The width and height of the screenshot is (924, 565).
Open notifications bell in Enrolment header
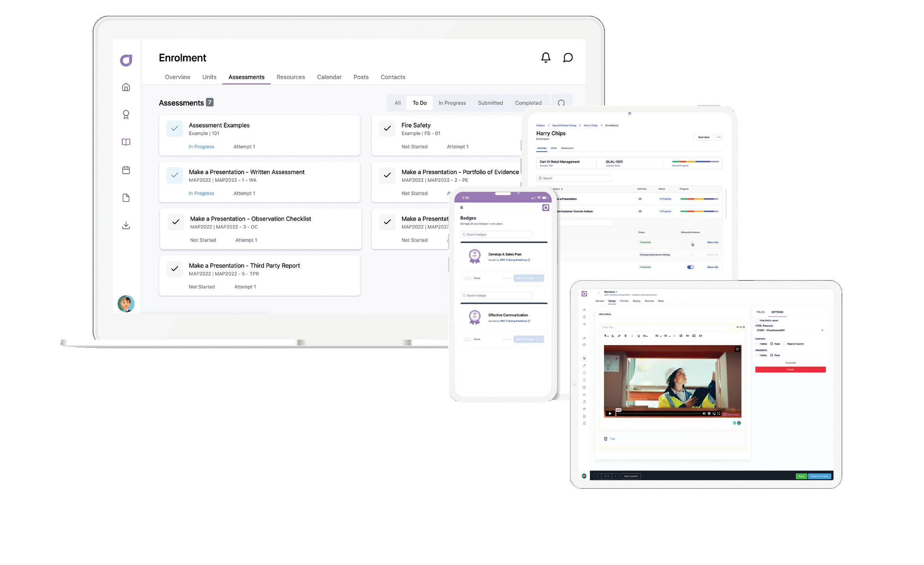546,58
